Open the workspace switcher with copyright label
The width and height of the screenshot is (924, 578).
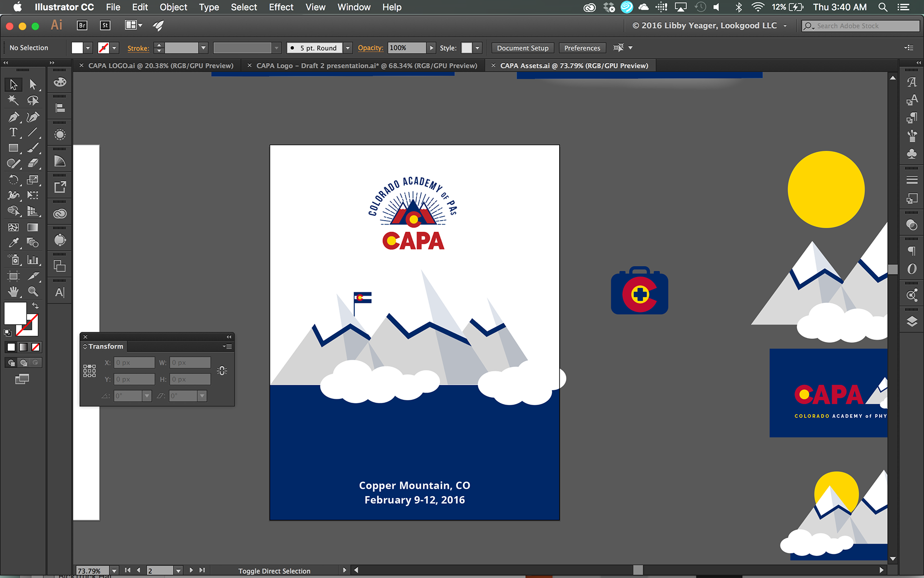(710, 26)
